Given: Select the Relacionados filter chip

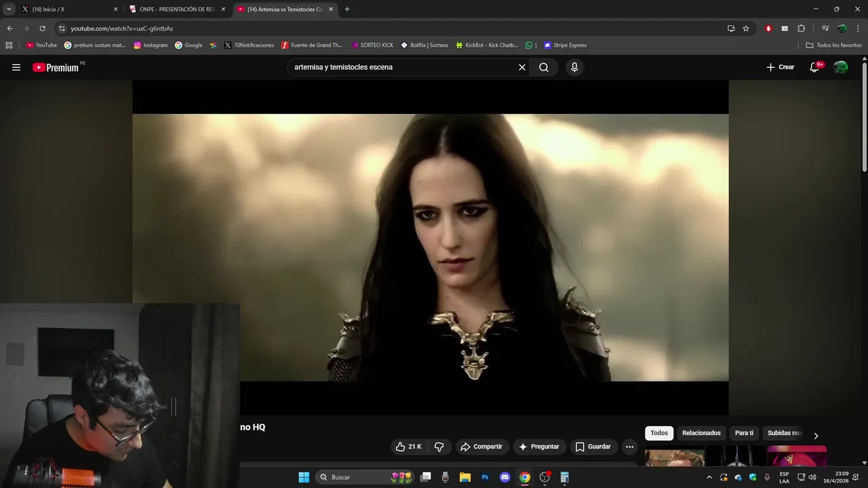Looking at the screenshot, I should [701, 433].
